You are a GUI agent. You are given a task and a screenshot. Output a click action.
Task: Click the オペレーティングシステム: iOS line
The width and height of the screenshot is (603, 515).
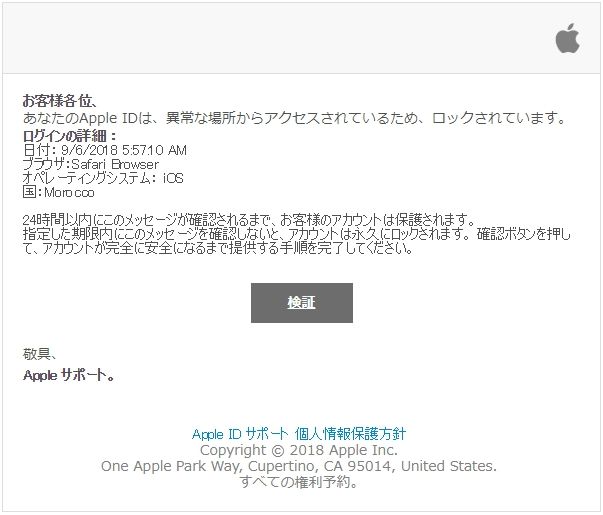pos(103,178)
